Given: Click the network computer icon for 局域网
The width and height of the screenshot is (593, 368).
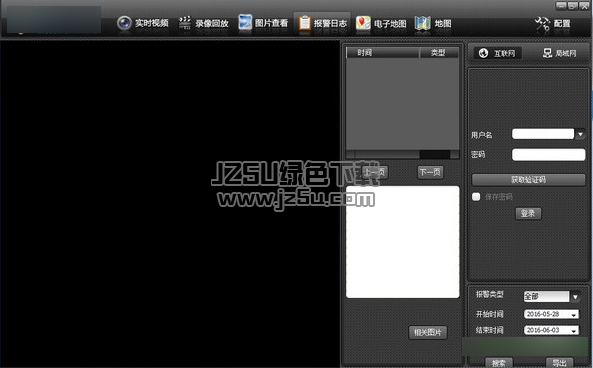Looking at the screenshot, I should (x=547, y=53).
